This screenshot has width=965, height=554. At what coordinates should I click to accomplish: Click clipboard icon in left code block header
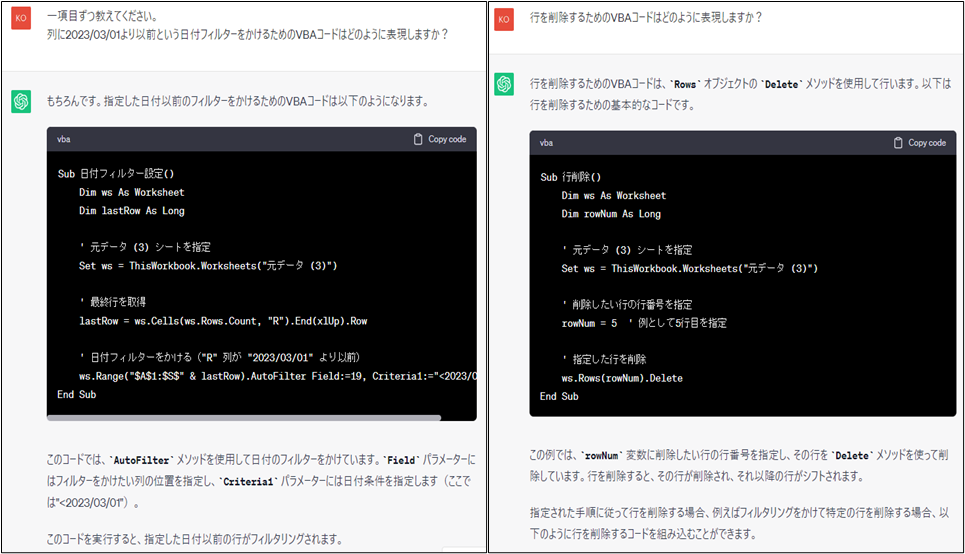[418, 139]
